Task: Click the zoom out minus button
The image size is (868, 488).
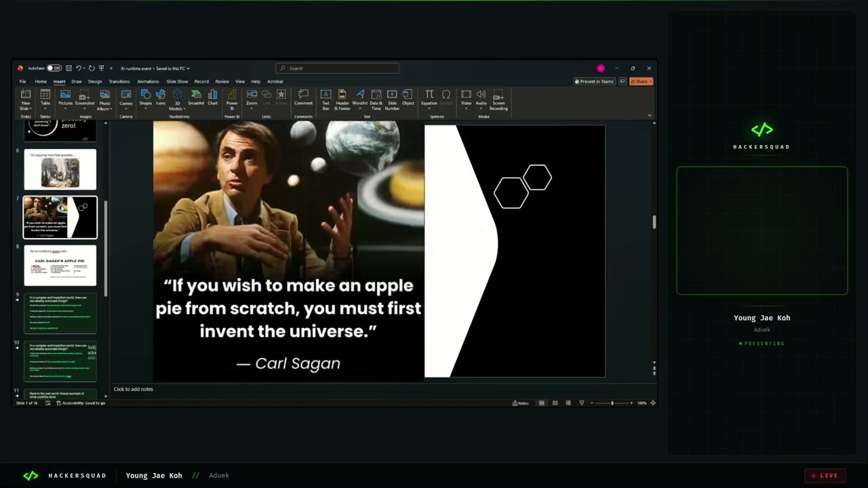Action: pyautogui.click(x=591, y=403)
